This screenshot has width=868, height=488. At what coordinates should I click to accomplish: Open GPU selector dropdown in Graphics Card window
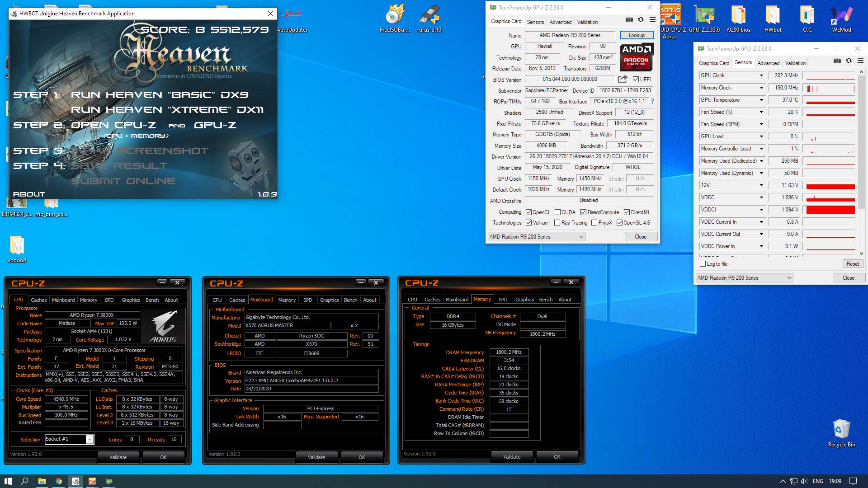(x=536, y=236)
